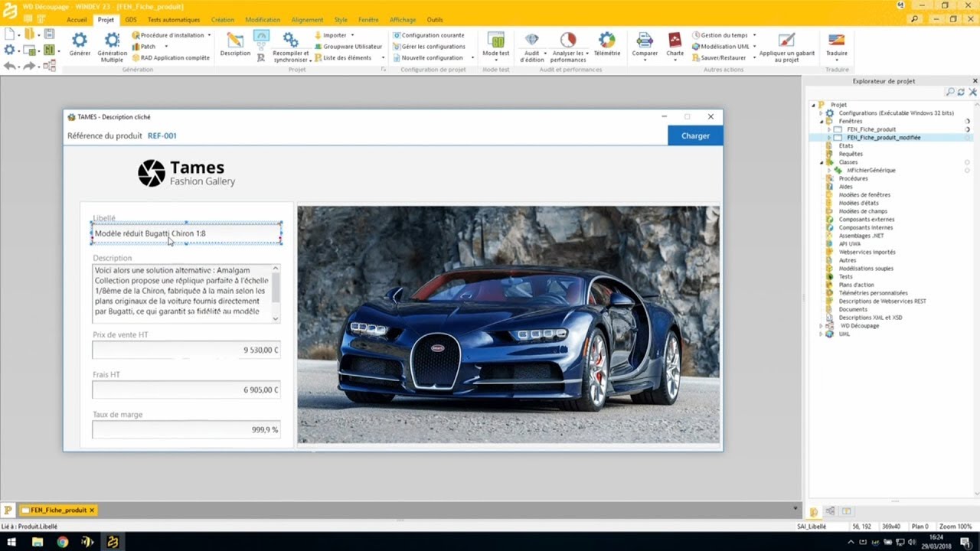Viewport: 980px width, 551px height.
Task: Click the Comparer icon
Action: coord(645,40)
